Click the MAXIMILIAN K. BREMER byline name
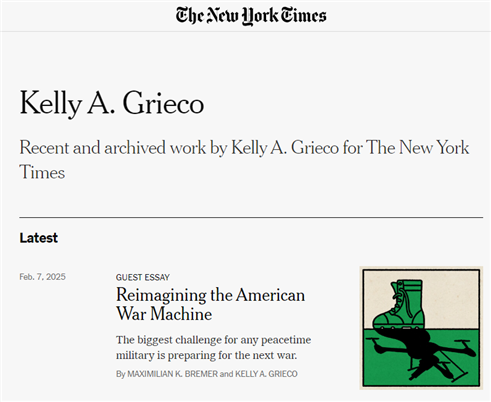This screenshot has width=491, height=402. [172, 374]
